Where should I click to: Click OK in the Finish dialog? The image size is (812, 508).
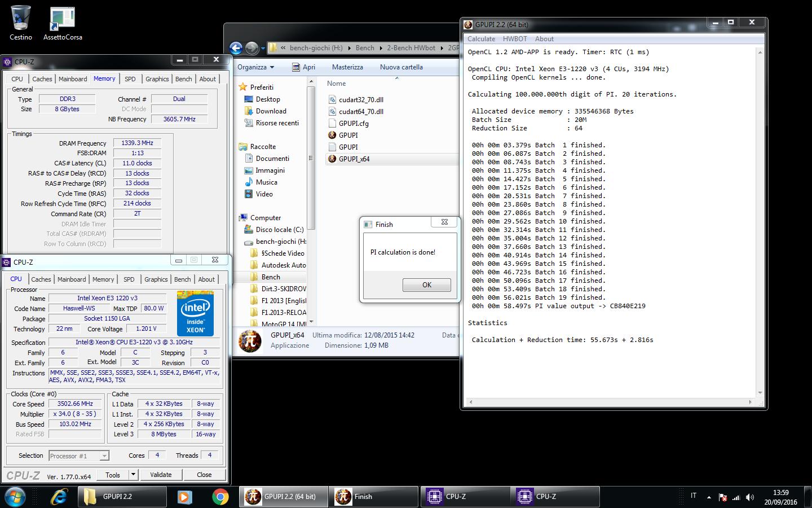click(x=427, y=284)
